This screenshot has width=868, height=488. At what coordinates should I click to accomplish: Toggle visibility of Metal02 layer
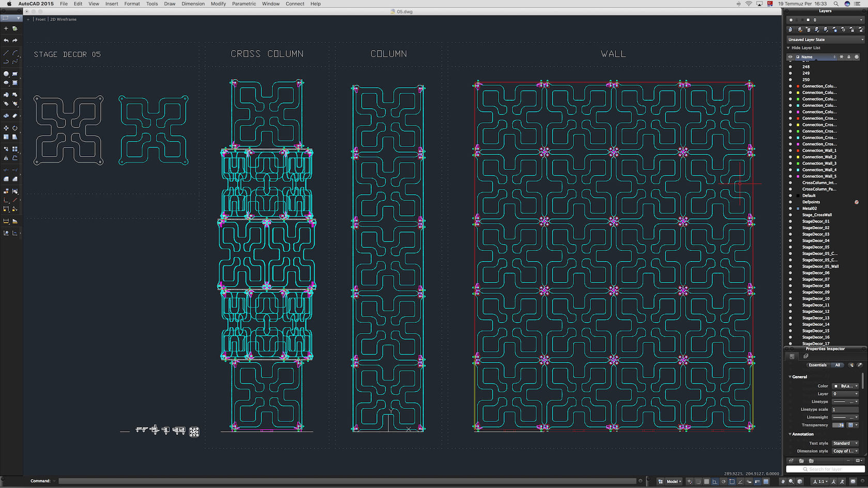tap(790, 209)
